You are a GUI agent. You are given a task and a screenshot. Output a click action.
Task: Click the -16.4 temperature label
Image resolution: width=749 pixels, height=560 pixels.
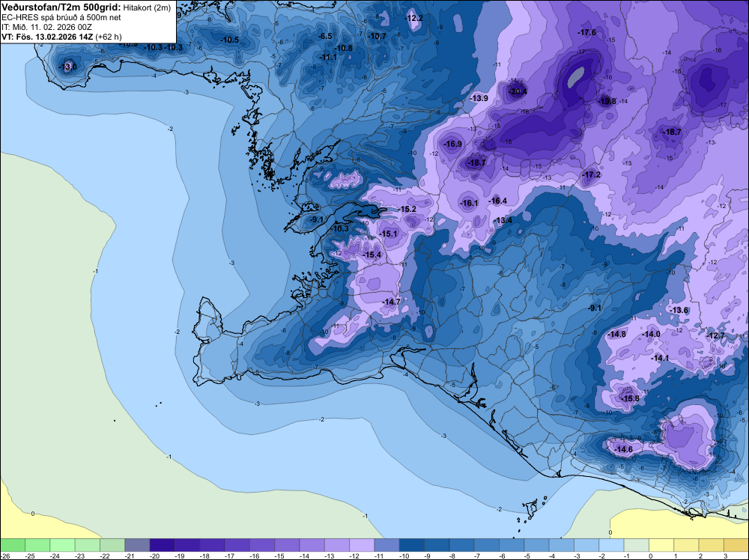click(x=498, y=201)
